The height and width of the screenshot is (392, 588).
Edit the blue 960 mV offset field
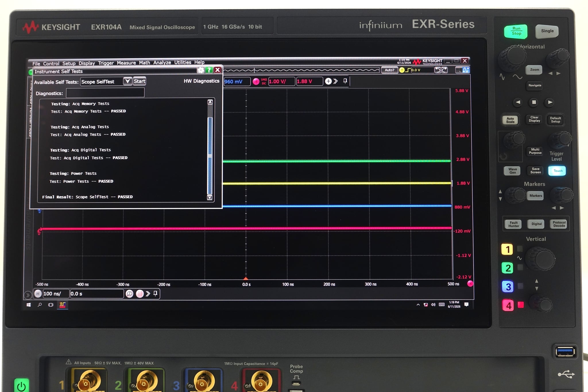(x=237, y=82)
